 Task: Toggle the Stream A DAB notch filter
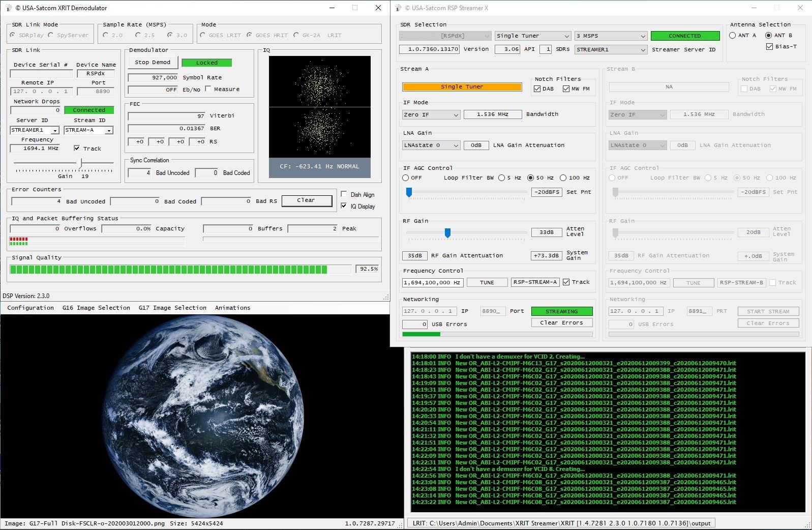pos(537,89)
